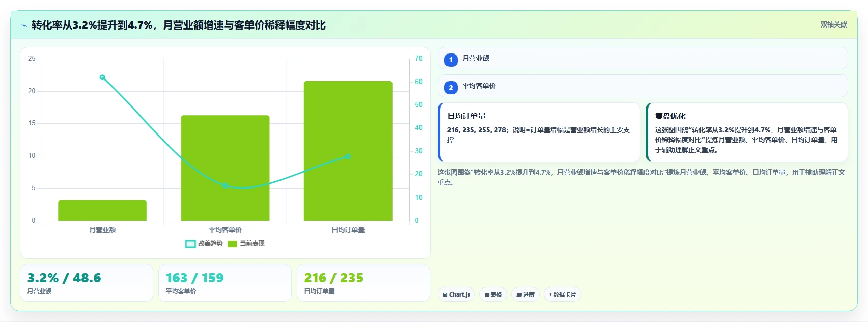
Task: Click the 表格 chip icon
Action: point(487,294)
